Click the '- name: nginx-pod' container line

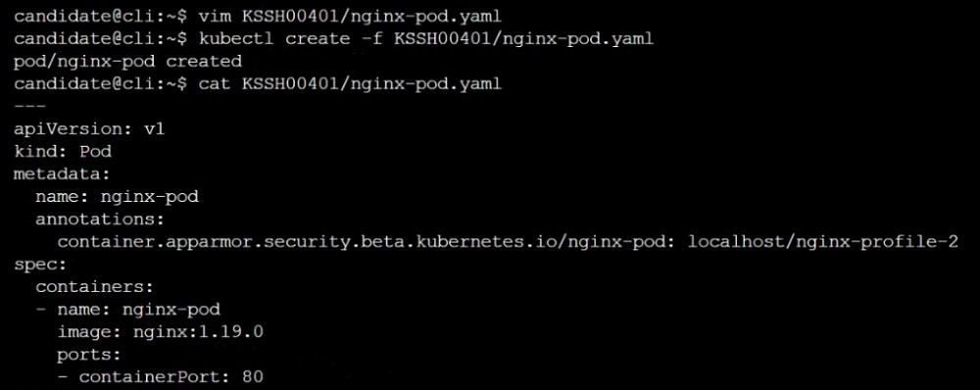127,310
